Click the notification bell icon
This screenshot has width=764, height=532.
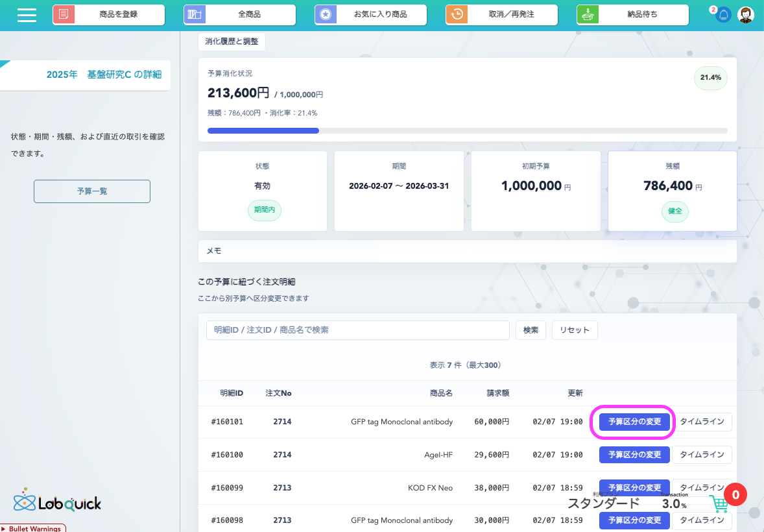[x=723, y=15]
